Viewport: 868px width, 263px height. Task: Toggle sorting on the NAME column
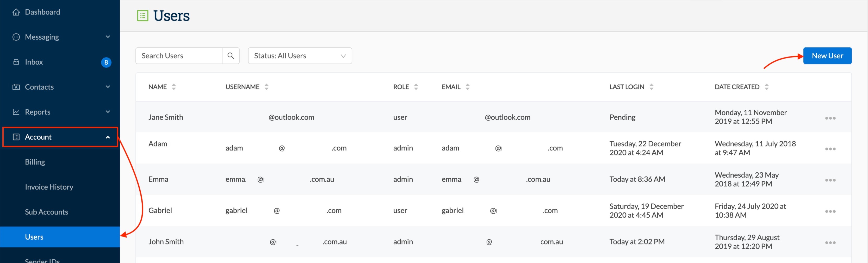173,86
